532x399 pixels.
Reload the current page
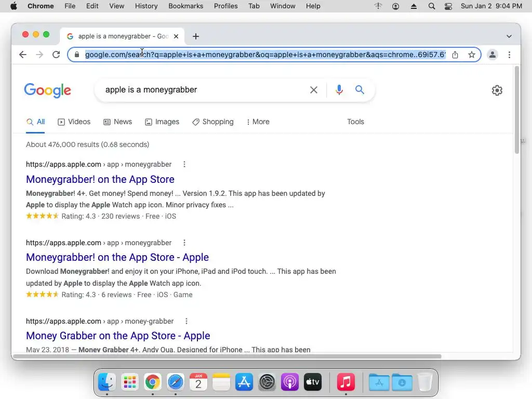click(56, 55)
